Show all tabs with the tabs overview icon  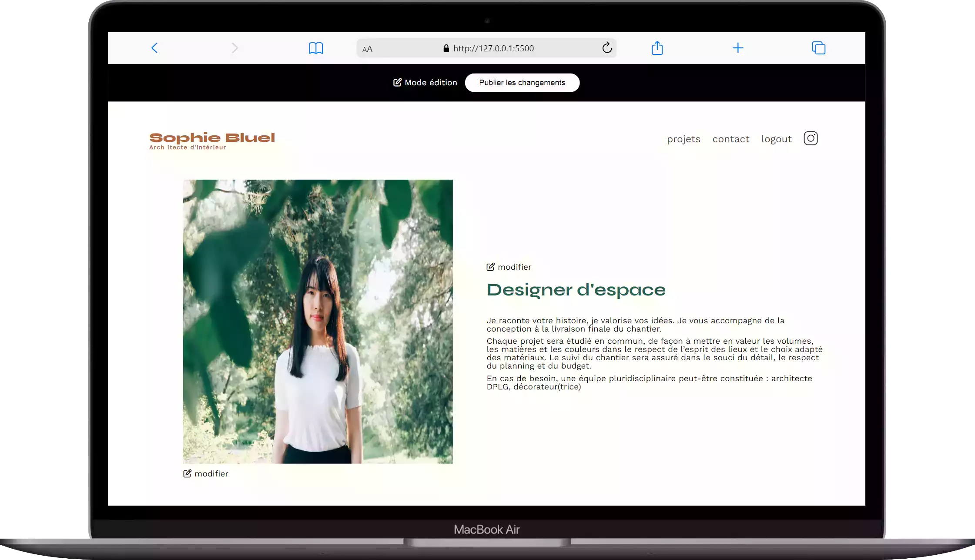click(818, 48)
